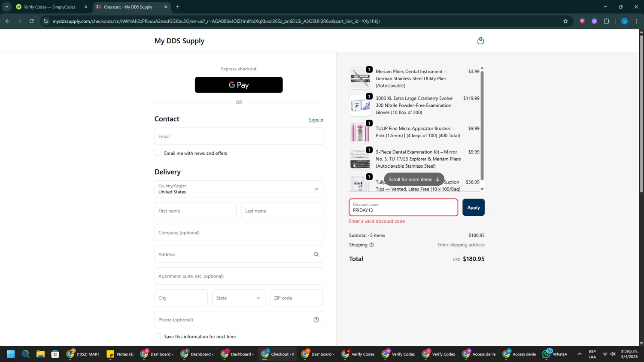Image resolution: width=644 pixels, height=362 pixels.
Task: Click the Company (optional) field
Action: pyautogui.click(x=239, y=232)
